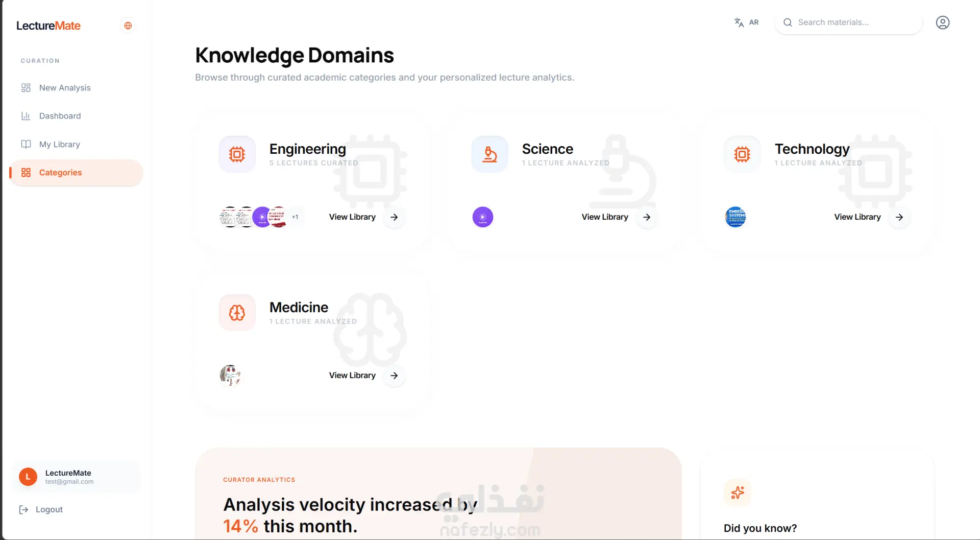This screenshot has height=540, width=980.
Task: Click View Library under Science
Action: 605,217
